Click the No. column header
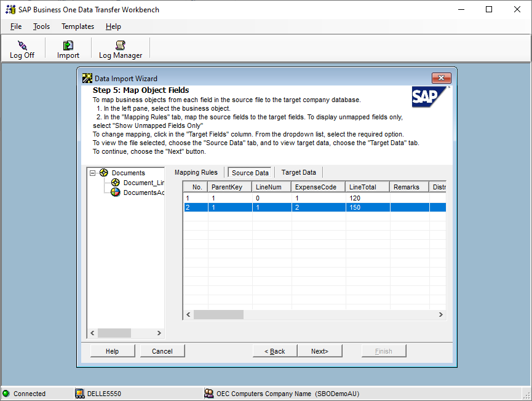 pyautogui.click(x=196, y=187)
